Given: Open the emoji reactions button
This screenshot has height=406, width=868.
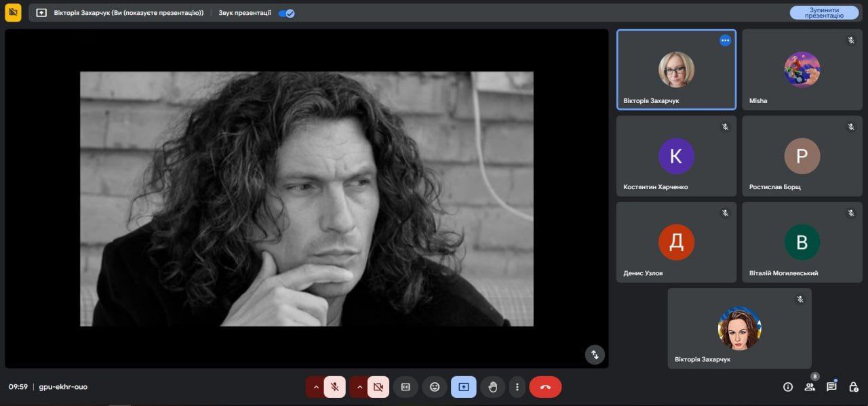Looking at the screenshot, I should click(435, 387).
